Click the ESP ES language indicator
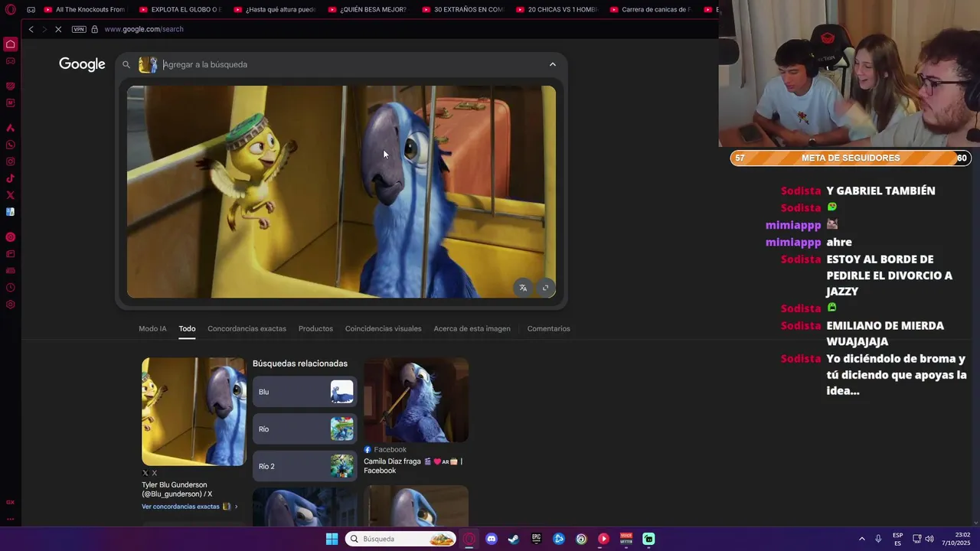This screenshot has height=551, width=980. pyautogui.click(x=897, y=539)
